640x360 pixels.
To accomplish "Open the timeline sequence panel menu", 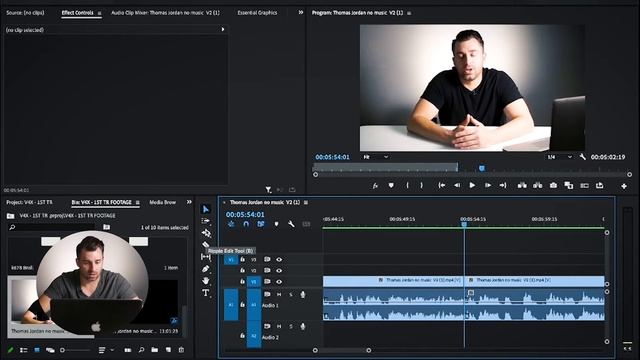I will 306,202.
